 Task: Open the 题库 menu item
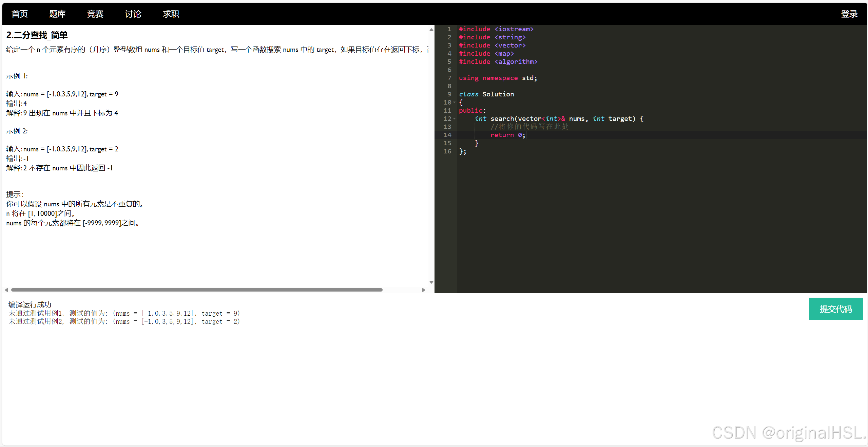pyautogui.click(x=57, y=14)
